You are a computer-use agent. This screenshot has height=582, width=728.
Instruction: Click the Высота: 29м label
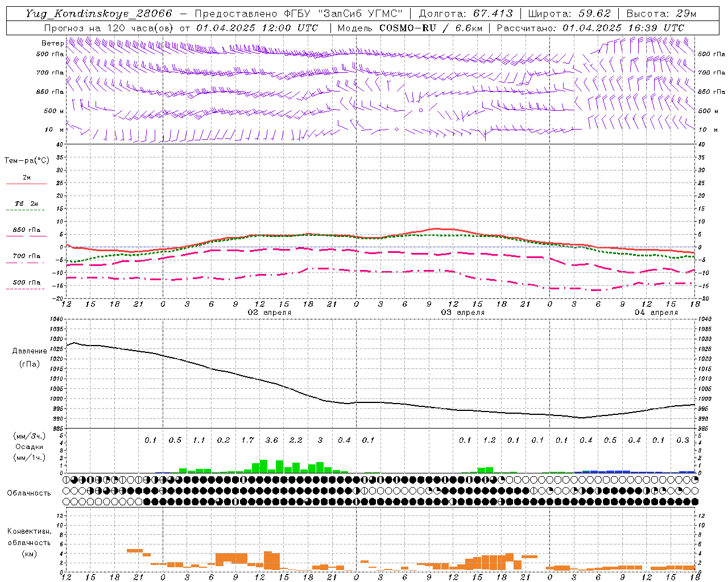point(661,14)
